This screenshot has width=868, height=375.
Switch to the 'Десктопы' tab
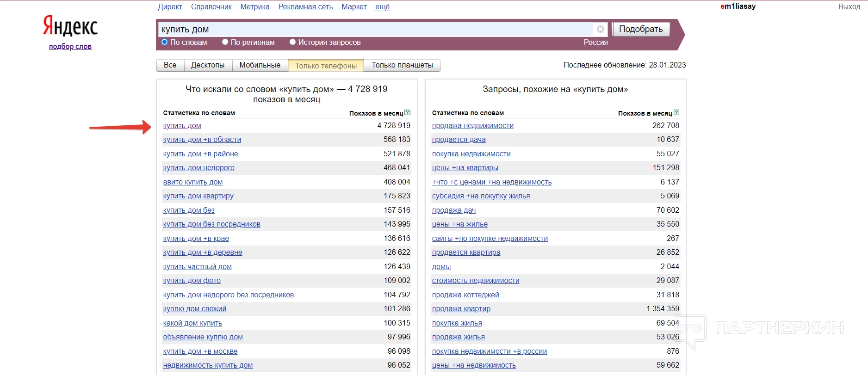click(208, 65)
